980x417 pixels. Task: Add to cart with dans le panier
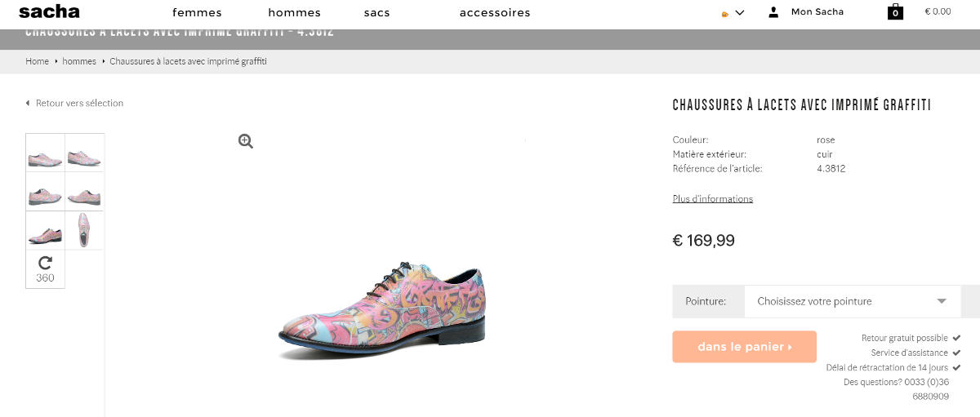(x=744, y=347)
